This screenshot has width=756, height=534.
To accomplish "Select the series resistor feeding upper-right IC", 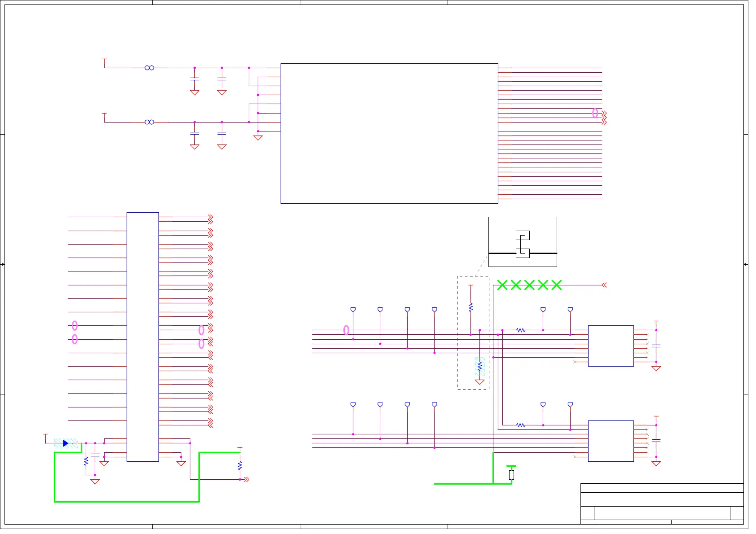I will point(521,330).
